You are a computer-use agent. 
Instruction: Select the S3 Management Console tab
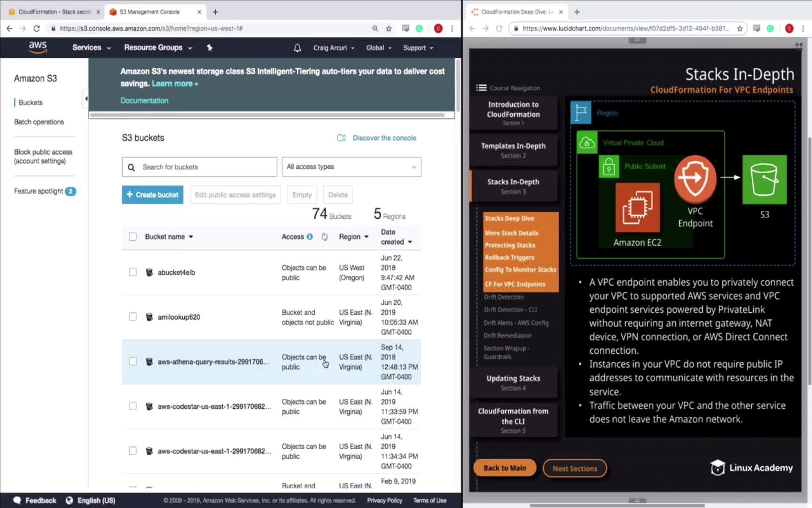coord(155,12)
